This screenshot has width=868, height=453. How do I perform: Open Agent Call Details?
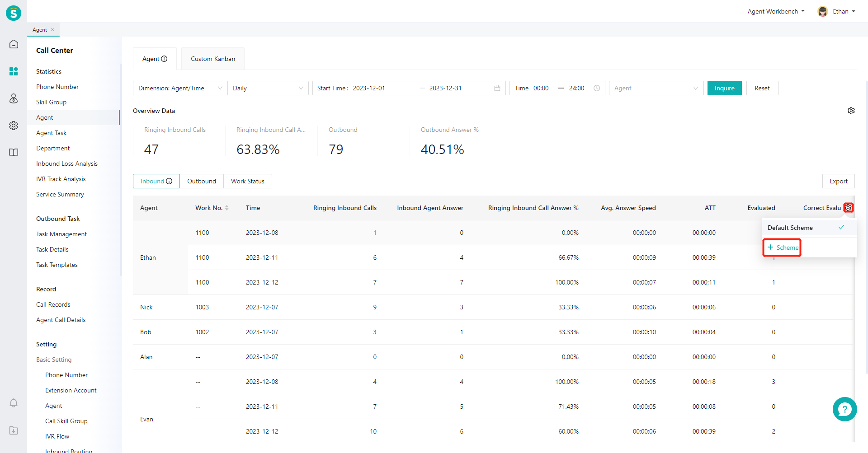point(61,320)
